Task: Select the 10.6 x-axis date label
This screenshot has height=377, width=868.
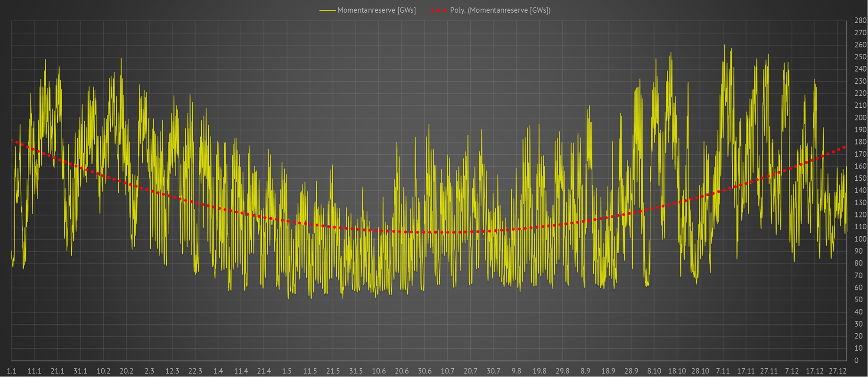Action: (x=379, y=371)
